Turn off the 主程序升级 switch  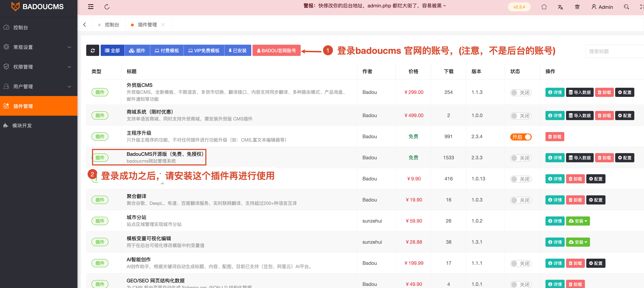coord(521,137)
